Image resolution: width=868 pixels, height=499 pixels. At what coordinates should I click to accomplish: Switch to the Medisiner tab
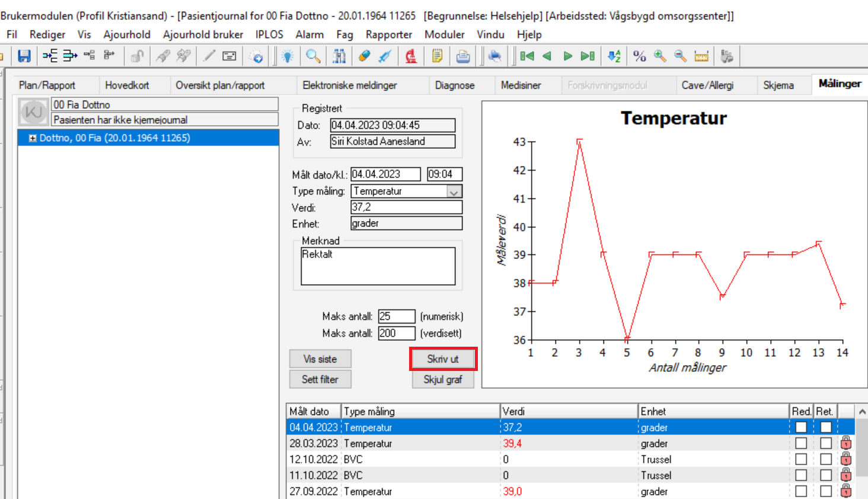[521, 85]
